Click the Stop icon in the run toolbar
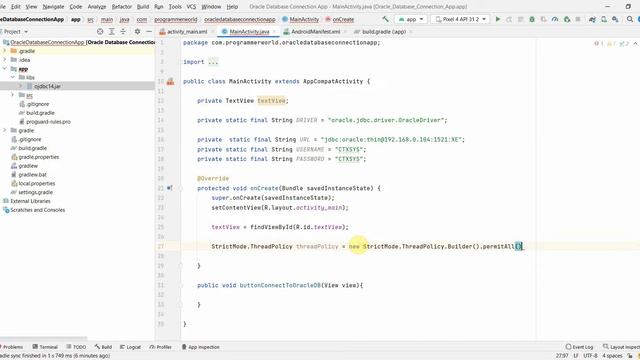This screenshot has height=360, width=640. tap(578, 19)
